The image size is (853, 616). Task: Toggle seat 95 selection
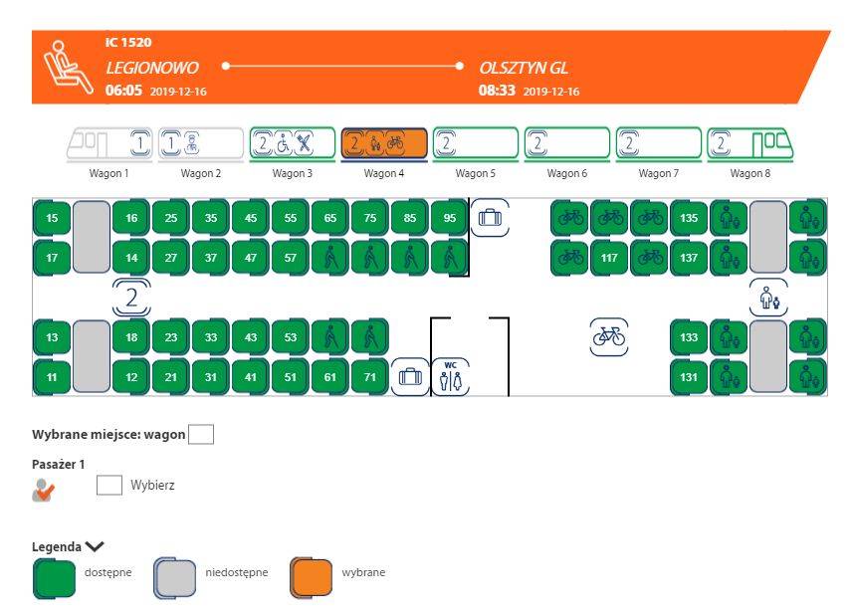(450, 218)
